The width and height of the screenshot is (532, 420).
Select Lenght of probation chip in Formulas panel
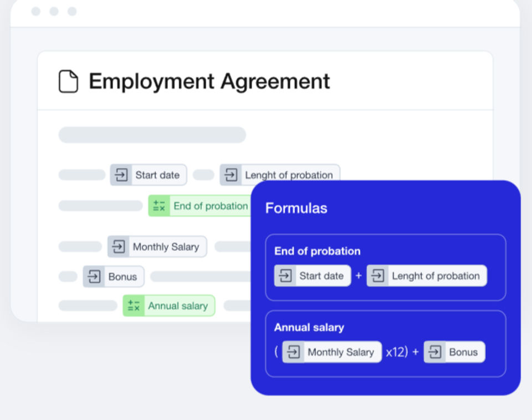(x=436, y=276)
